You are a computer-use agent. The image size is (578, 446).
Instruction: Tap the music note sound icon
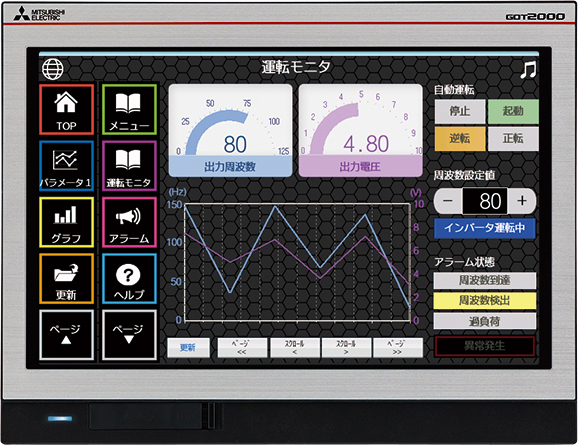pos(528,70)
